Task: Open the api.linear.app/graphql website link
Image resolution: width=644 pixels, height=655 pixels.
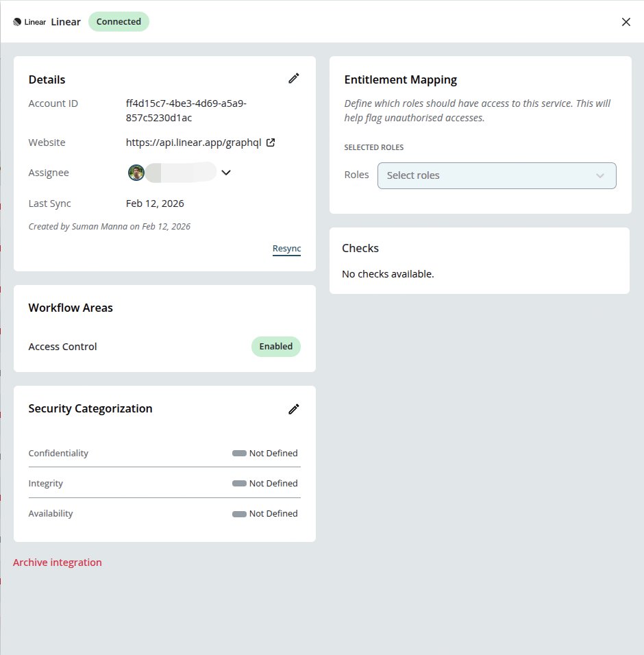Action: pos(193,142)
